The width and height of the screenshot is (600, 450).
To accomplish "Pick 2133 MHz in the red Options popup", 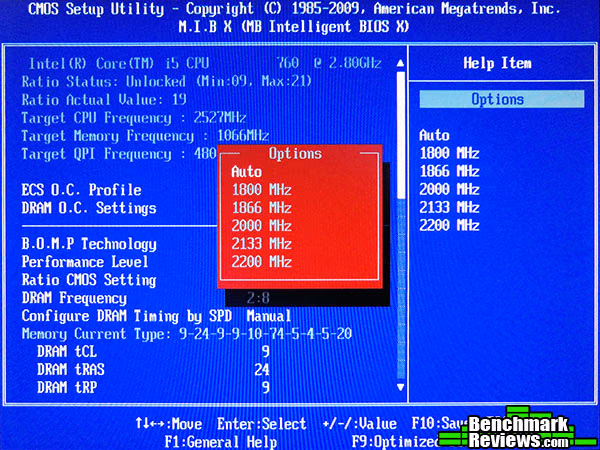I will (x=261, y=244).
